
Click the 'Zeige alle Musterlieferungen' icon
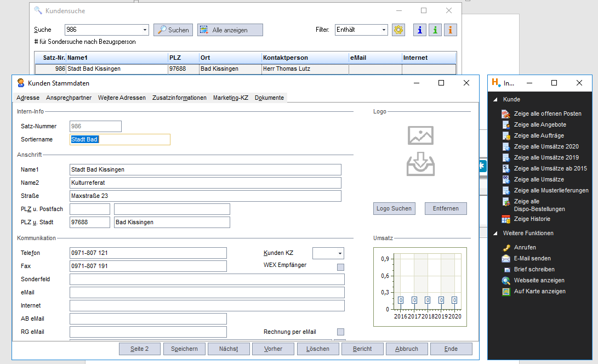tap(506, 190)
